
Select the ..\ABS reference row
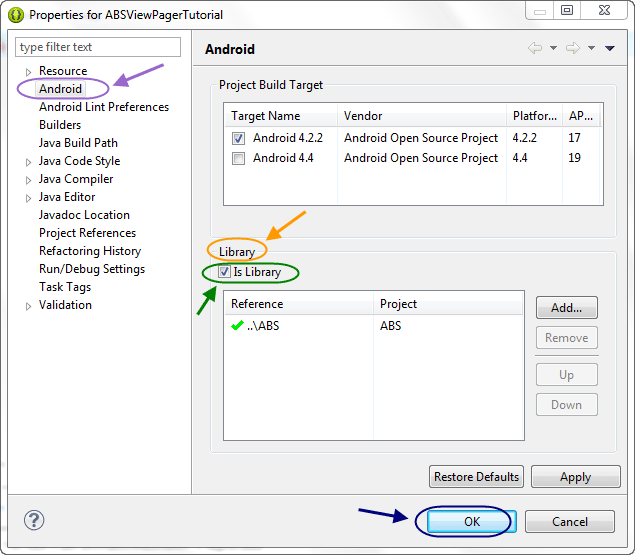373,326
